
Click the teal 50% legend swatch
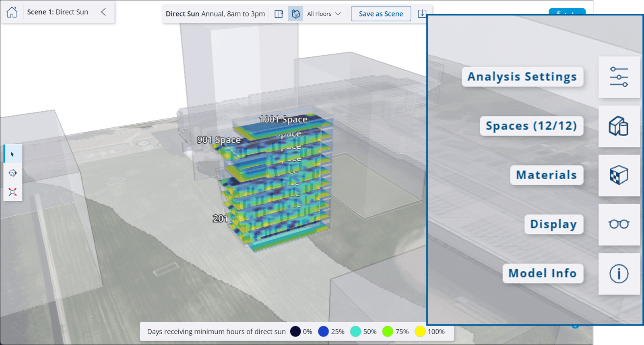point(355,331)
